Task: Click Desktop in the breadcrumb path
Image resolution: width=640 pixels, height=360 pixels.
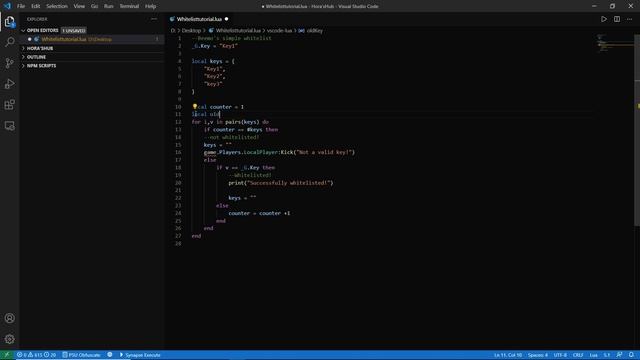Action: click(191, 31)
